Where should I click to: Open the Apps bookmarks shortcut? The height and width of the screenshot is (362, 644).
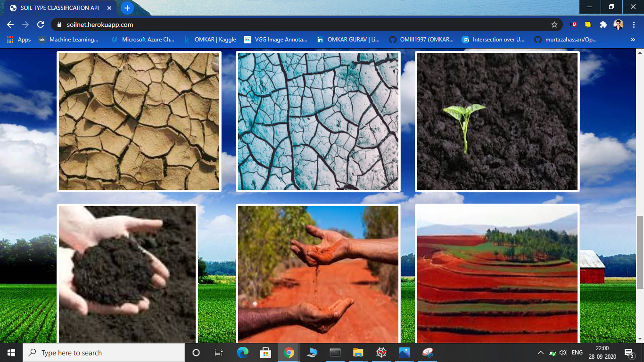(x=19, y=40)
